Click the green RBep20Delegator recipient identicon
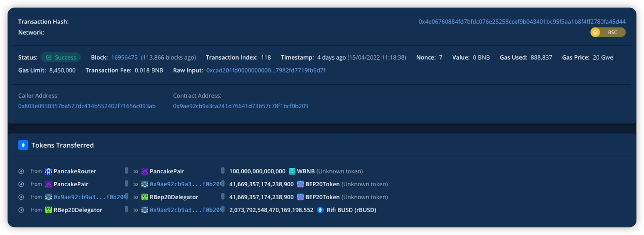The width and height of the screenshot is (644, 235). point(144,197)
